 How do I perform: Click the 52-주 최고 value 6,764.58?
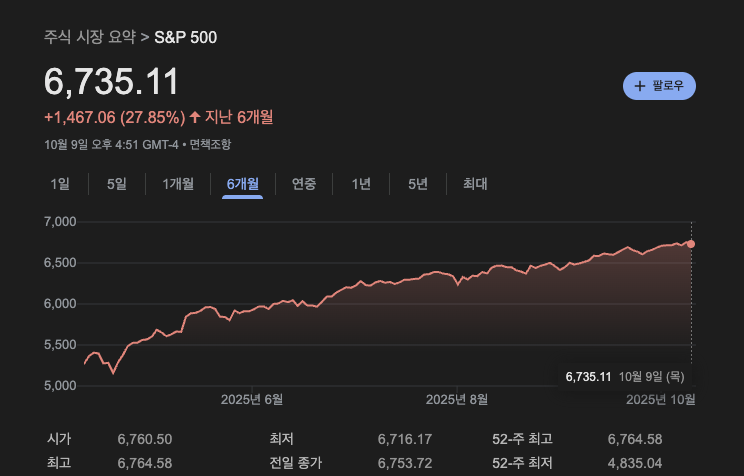(x=635, y=439)
